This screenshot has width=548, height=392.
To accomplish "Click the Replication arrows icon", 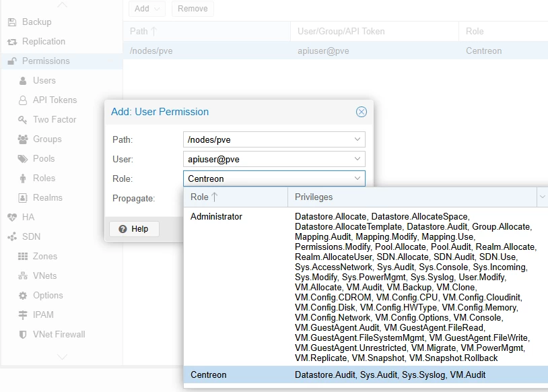I will pyautogui.click(x=12, y=42).
